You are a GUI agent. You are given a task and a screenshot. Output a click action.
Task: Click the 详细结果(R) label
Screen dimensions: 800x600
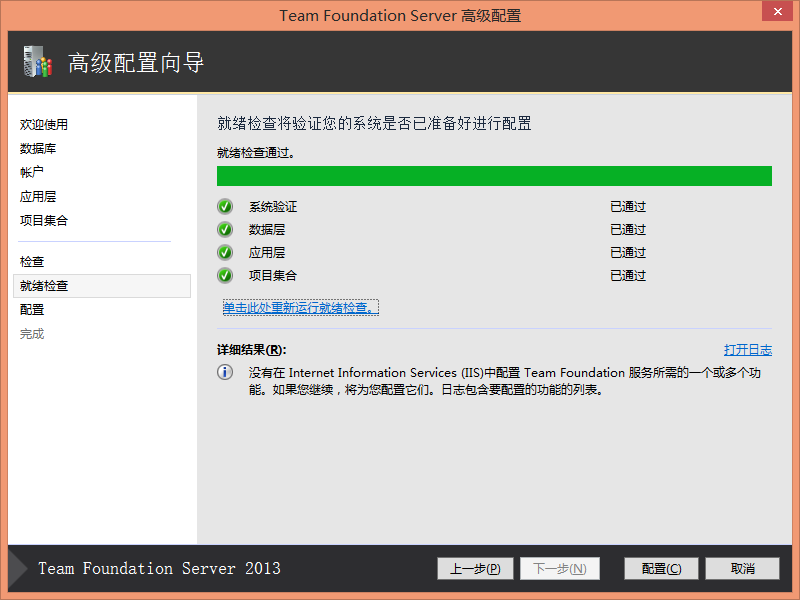[x=252, y=350]
